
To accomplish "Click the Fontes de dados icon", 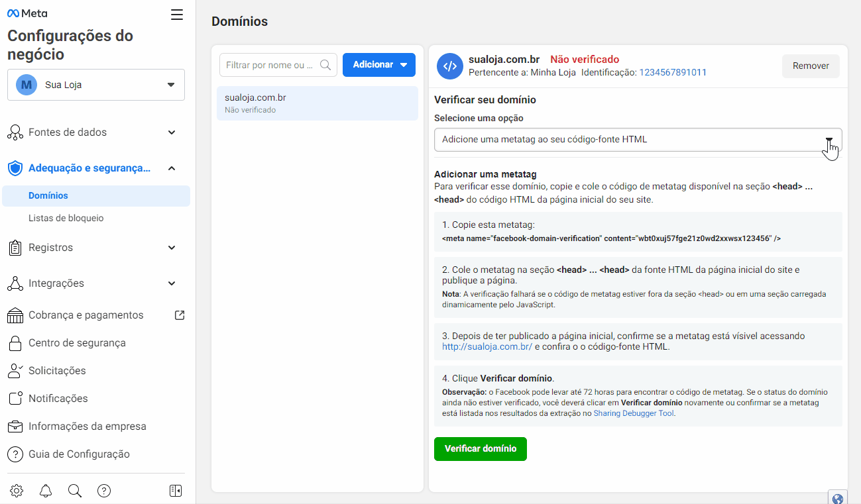I will (15, 132).
